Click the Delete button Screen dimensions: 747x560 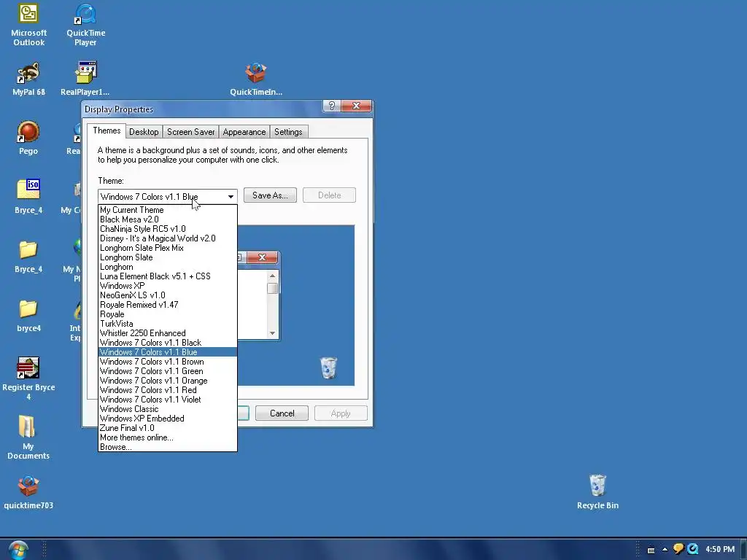tap(329, 195)
